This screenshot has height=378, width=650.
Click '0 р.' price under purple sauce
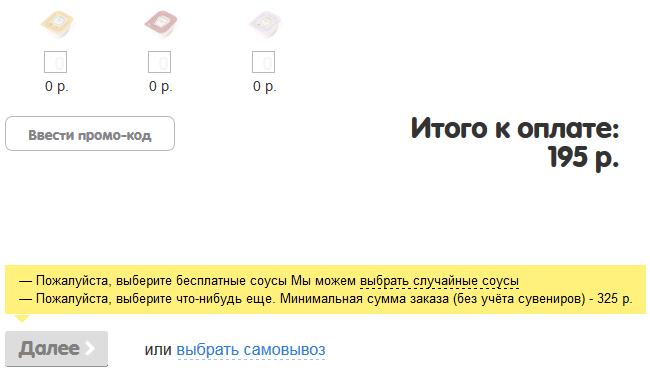click(265, 86)
